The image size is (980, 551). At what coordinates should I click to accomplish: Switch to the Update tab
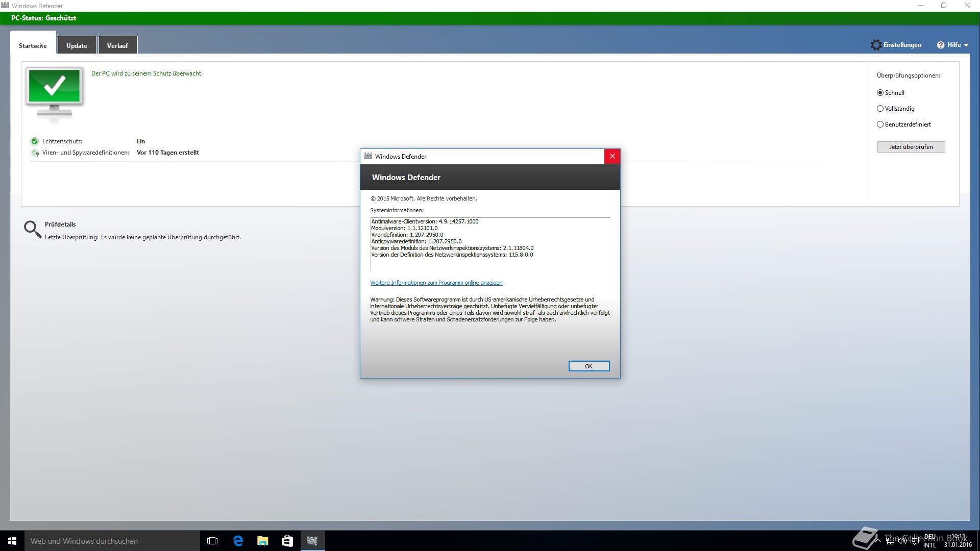(77, 45)
